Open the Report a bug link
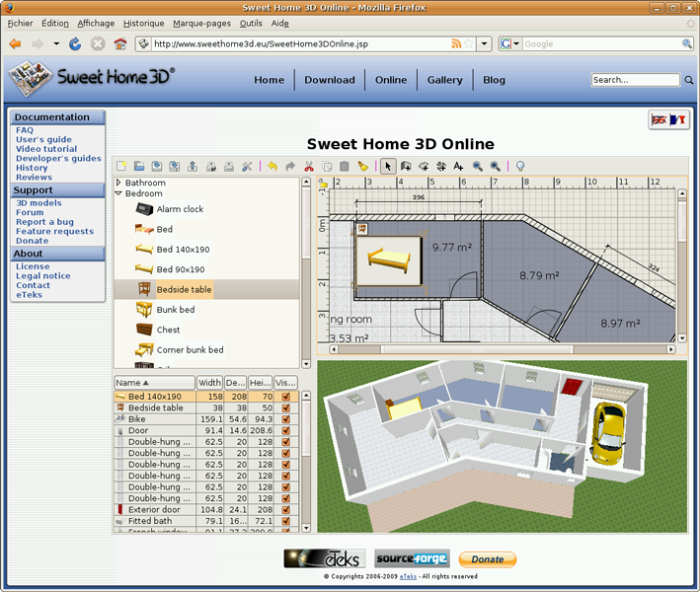This screenshot has height=592, width=700. tap(44, 222)
